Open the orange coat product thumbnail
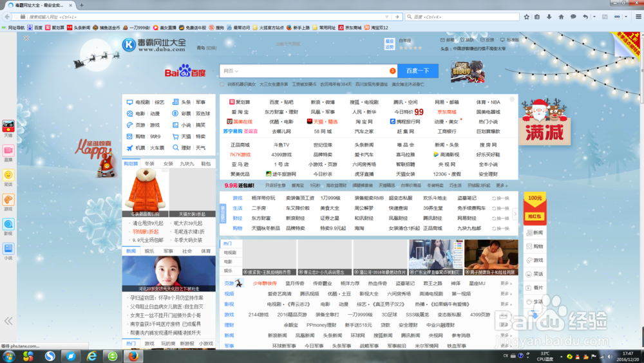 pos(146,192)
